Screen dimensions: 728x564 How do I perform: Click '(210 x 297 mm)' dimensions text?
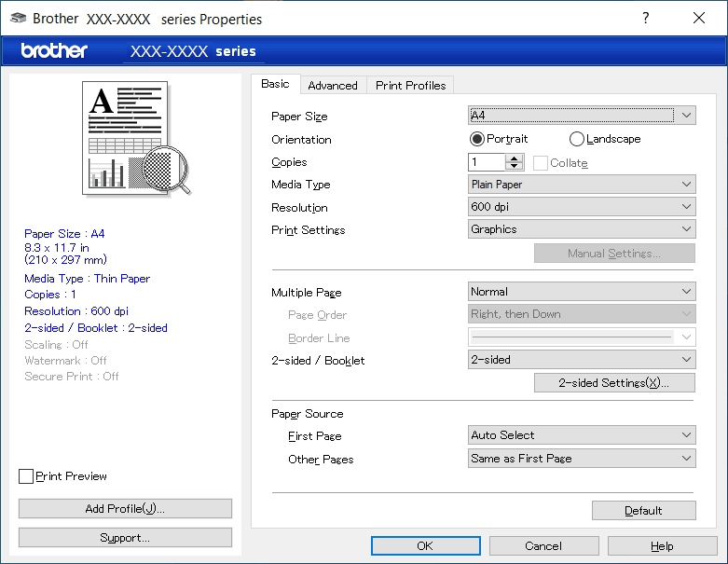tap(65, 259)
